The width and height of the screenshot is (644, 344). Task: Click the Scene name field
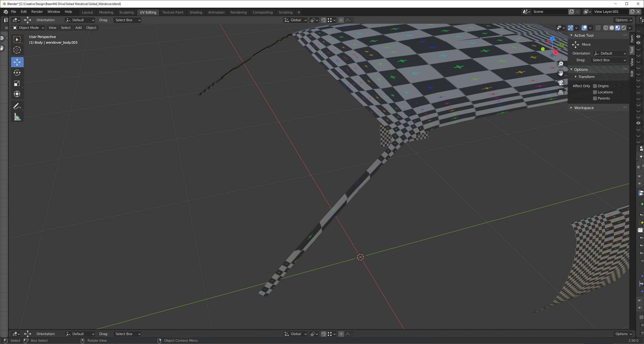coord(549,12)
